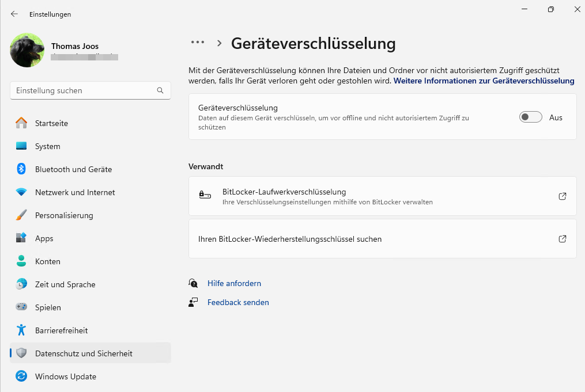Click the external link icon for Wiederherstellungsschlüssel
Image resolution: width=585 pixels, height=392 pixels.
(563, 239)
